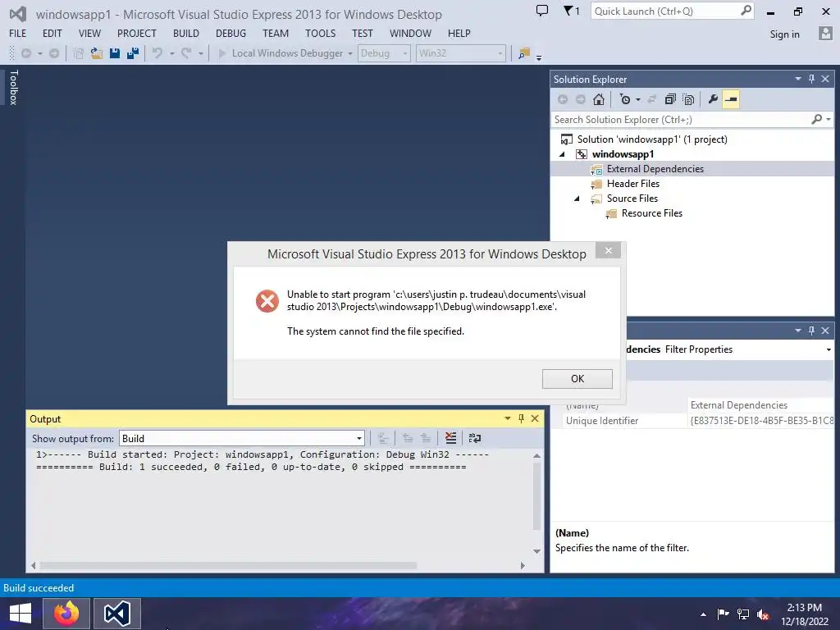840x630 pixels.
Task: Open the Windows Start button
Action: [21, 614]
